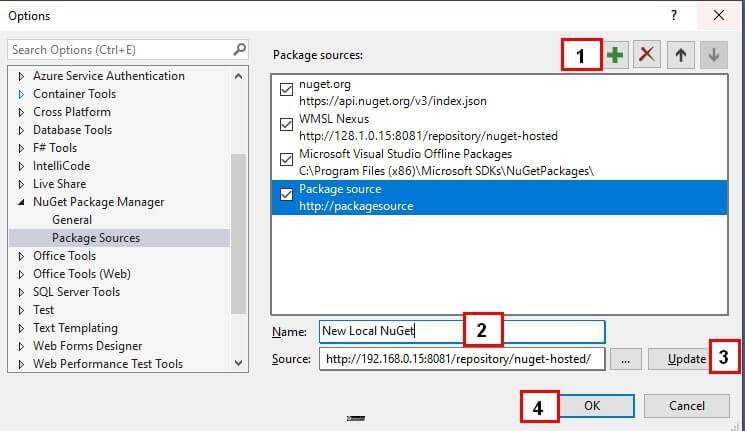The image size is (745, 431).
Task: Click the search magnifier icon in Search Options
Action: coord(239,49)
